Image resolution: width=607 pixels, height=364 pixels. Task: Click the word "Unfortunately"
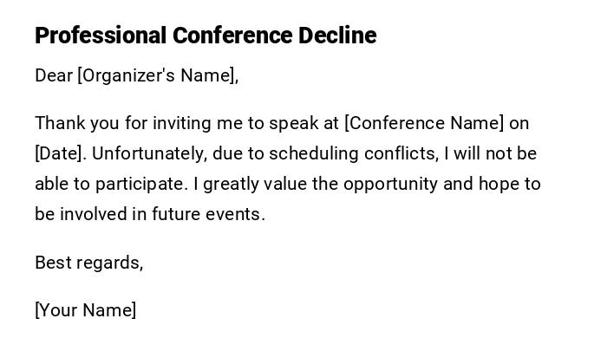point(148,153)
